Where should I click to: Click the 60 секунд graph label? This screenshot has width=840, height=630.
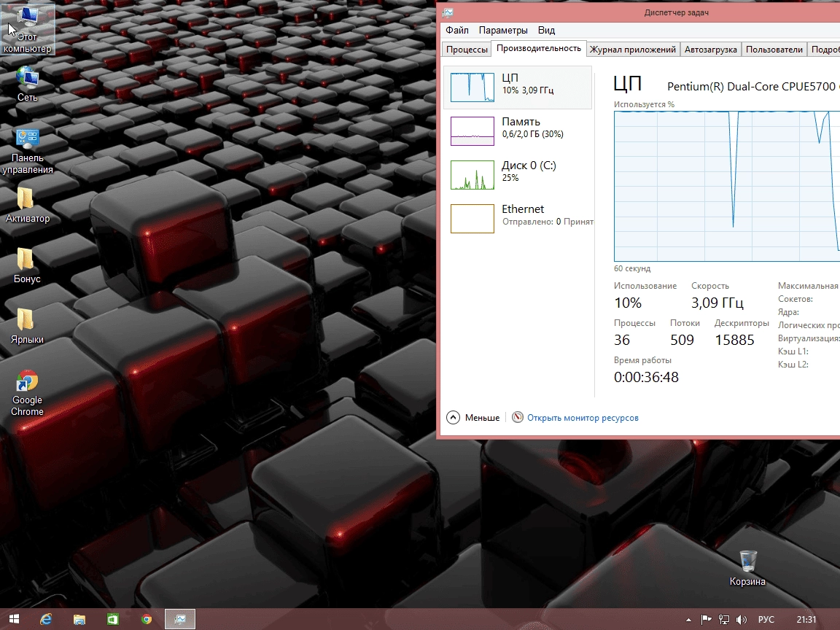(632, 268)
